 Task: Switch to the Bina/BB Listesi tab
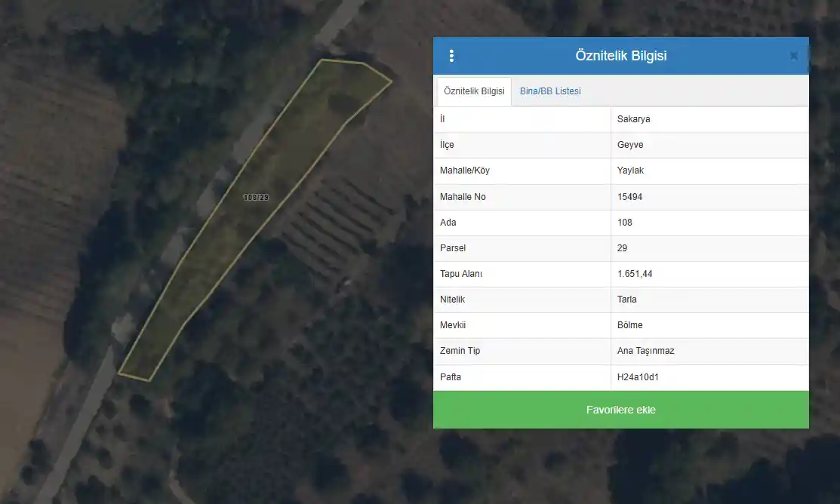pyautogui.click(x=550, y=91)
